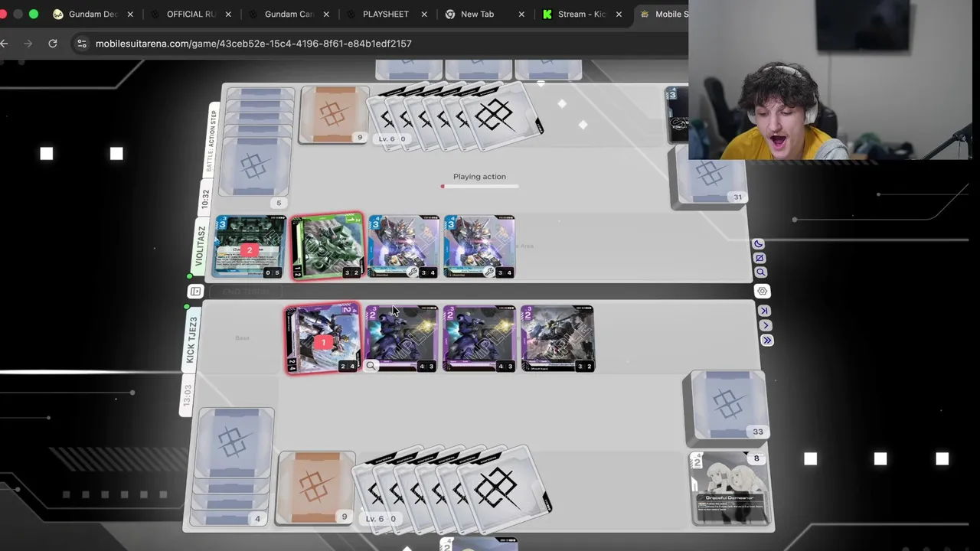980x551 pixels.
Task: Select your first purple 4/3 unit card
Action: (x=401, y=339)
